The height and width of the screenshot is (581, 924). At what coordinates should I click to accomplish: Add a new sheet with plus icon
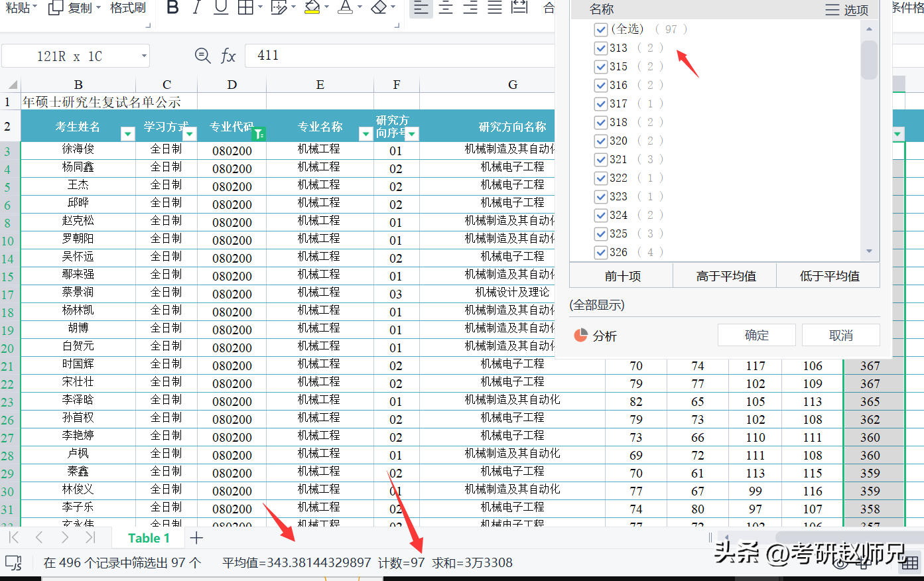196,538
